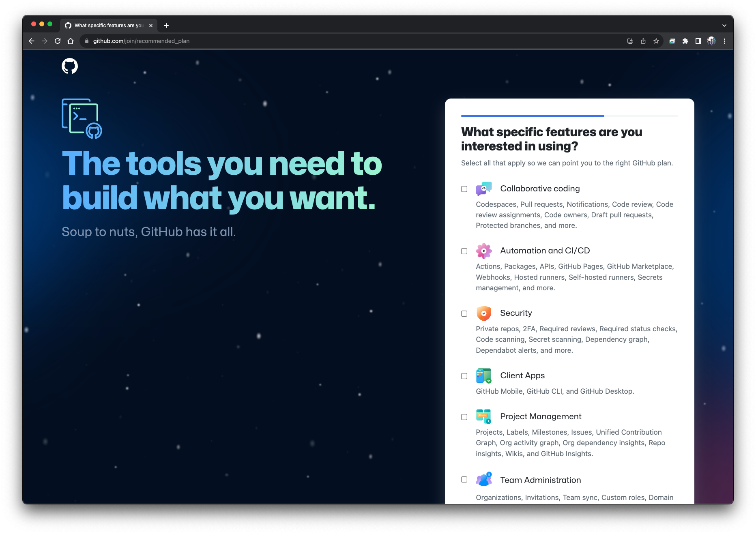Check the Collaborative coding checkbox
Viewport: 756px width, 534px height.
pyautogui.click(x=464, y=189)
